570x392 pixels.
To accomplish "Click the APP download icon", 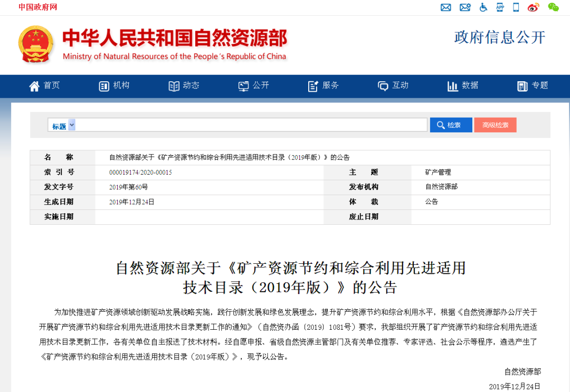I will [x=500, y=7].
